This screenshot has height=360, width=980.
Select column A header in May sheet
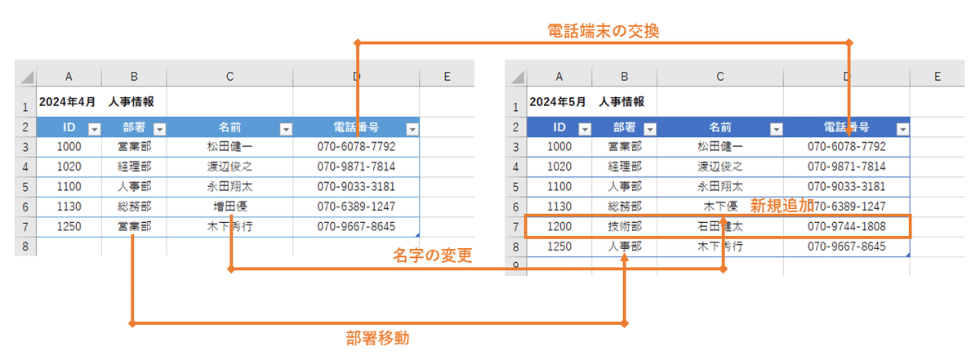pyautogui.click(x=559, y=77)
